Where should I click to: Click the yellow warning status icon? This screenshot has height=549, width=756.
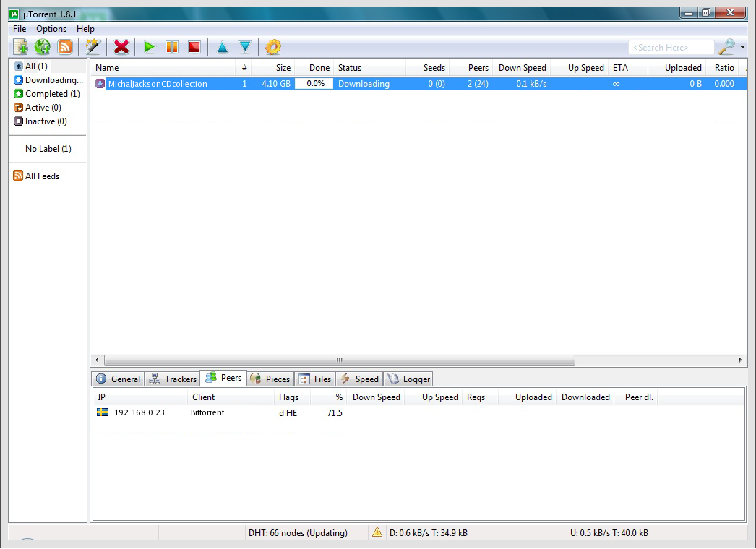tap(377, 532)
